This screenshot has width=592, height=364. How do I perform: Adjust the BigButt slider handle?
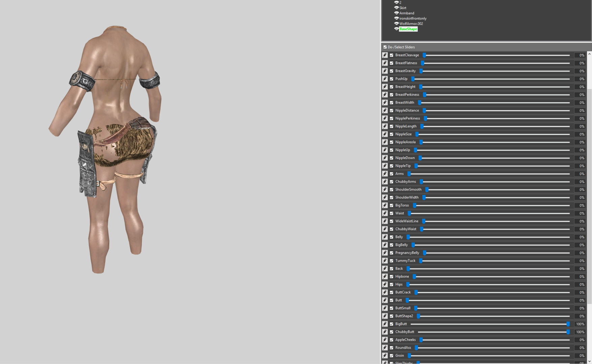pos(568,324)
